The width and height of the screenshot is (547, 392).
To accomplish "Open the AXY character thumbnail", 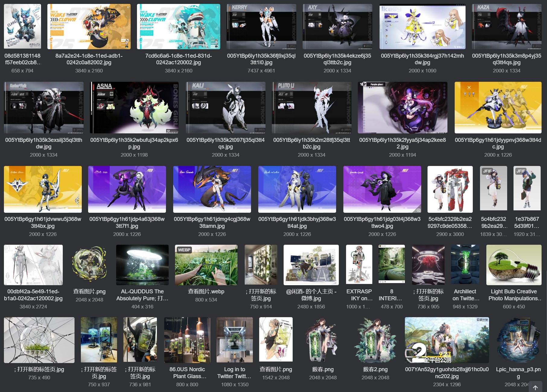I will [x=337, y=27].
